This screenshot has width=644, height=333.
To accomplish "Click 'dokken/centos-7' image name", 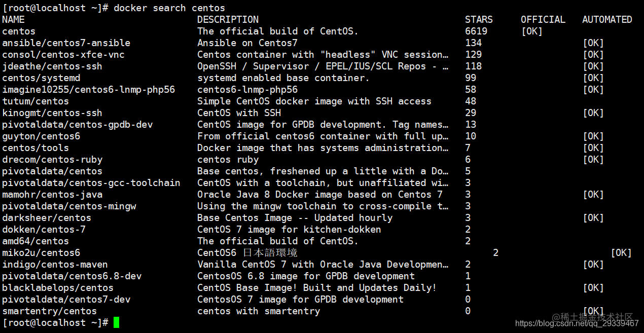I will [x=44, y=230].
